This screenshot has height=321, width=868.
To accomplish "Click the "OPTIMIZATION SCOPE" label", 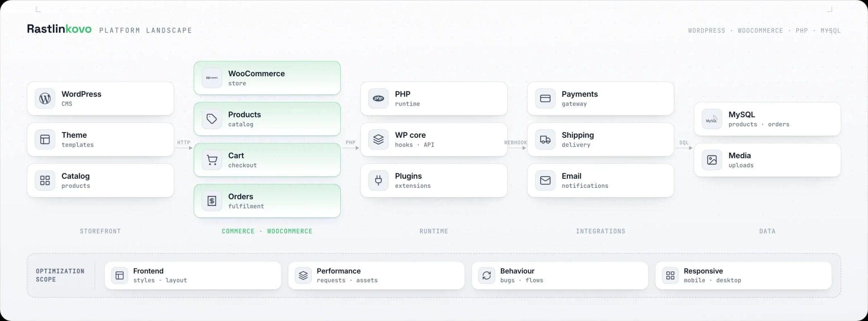I will [x=60, y=275].
